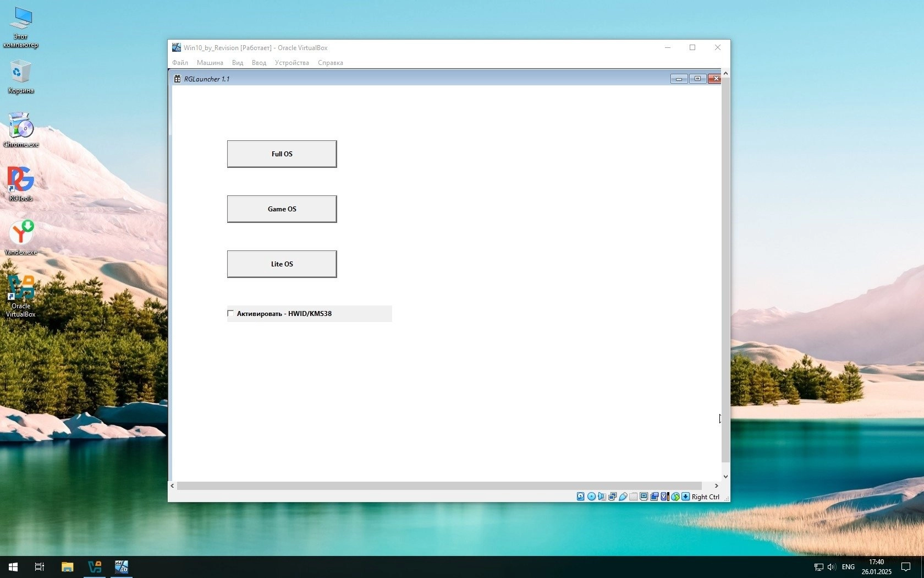Click the VirtualBox Manager taskbar icon
The image size is (924, 578).
(95, 567)
